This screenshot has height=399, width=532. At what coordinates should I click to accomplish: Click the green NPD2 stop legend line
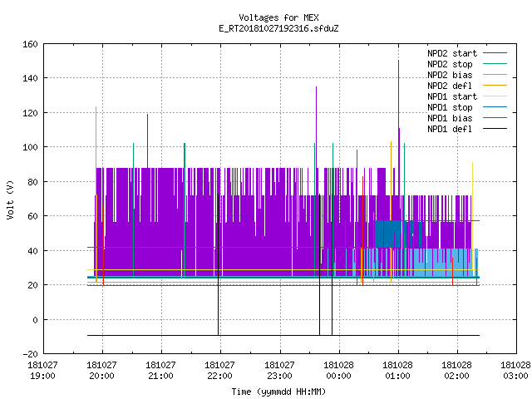click(x=495, y=63)
